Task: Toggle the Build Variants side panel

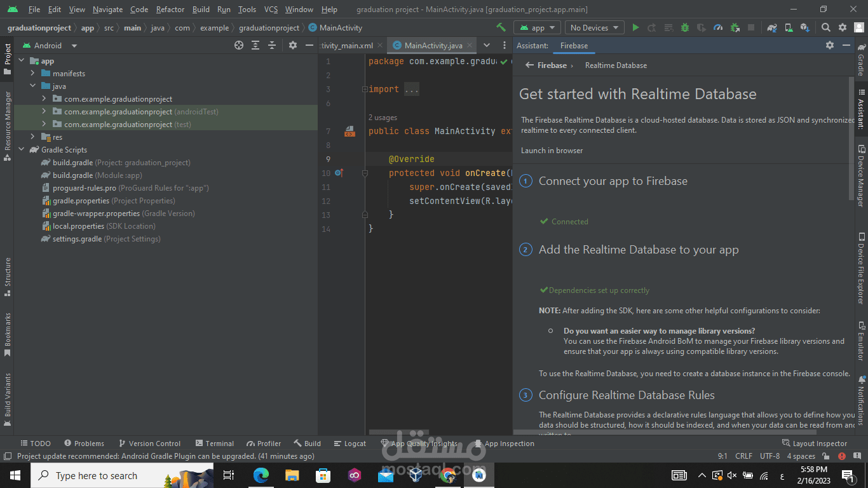Action: [x=8, y=398]
